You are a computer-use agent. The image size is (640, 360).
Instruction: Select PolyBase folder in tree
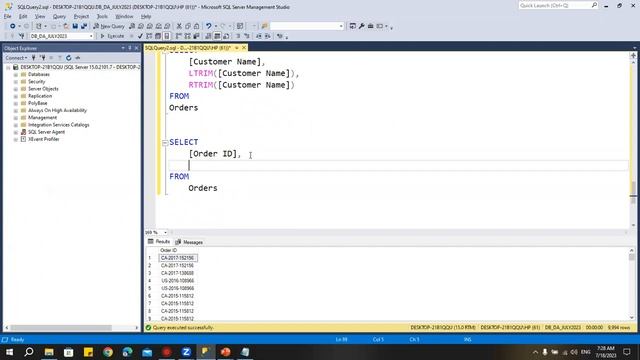[38, 103]
